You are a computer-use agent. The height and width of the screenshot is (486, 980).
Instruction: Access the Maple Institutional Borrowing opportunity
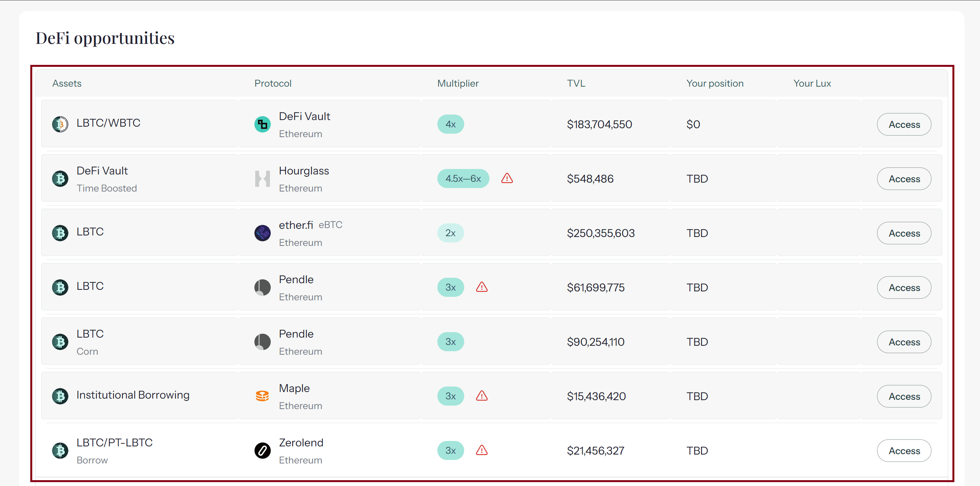tap(904, 396)
